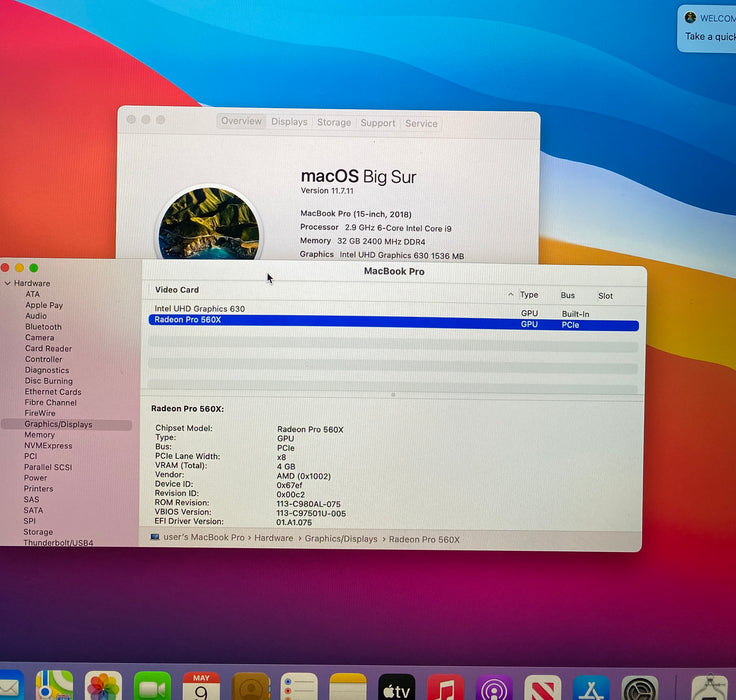This screenshot has width=736, height=700.
Task: Select the Radeon Pro 560X table row
Action: coord(393,322)
